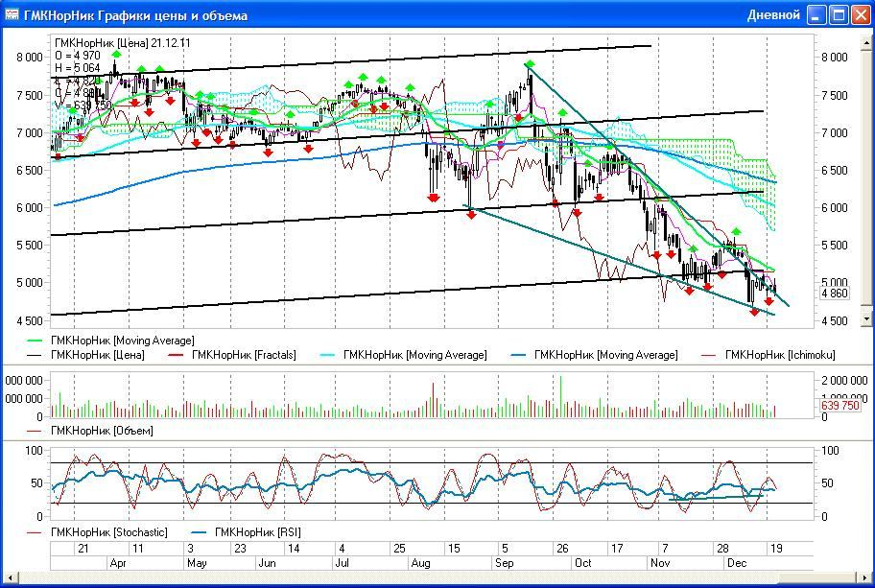The width and height of the screenshot is (875, 588).
Task: Click the red line sample of Fractals legend
Action: (176, 355)
